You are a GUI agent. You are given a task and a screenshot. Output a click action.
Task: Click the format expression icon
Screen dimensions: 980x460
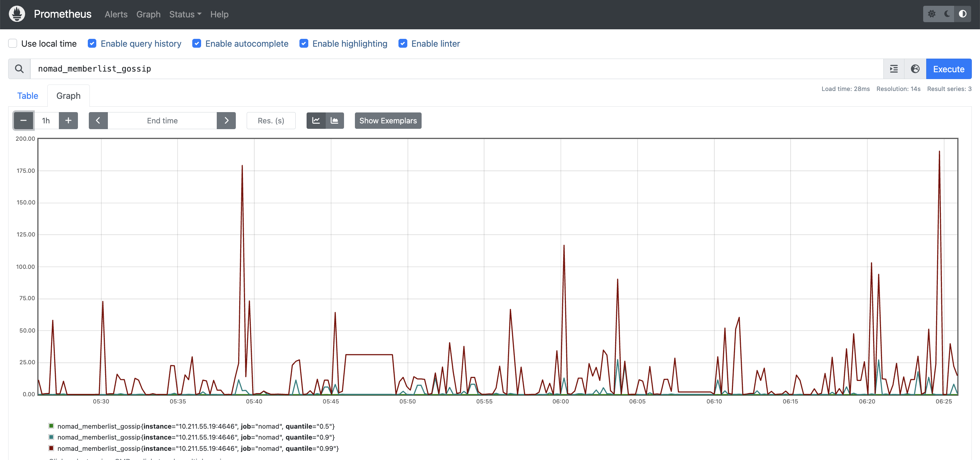tap(894, 69)
